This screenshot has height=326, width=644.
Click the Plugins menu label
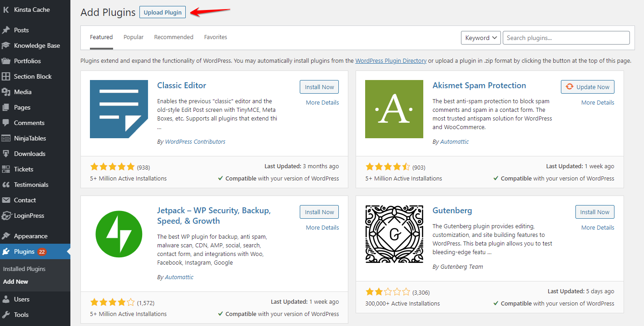click(24, 251)
